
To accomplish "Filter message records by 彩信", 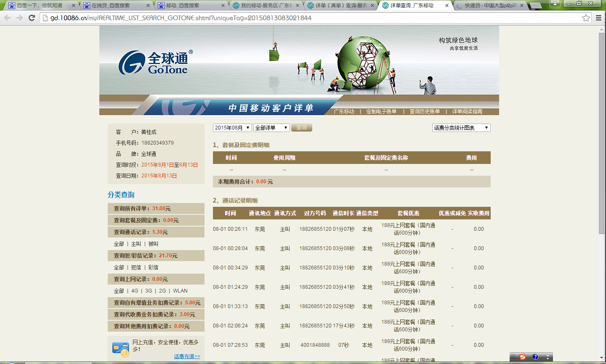I will pos(153,267).
